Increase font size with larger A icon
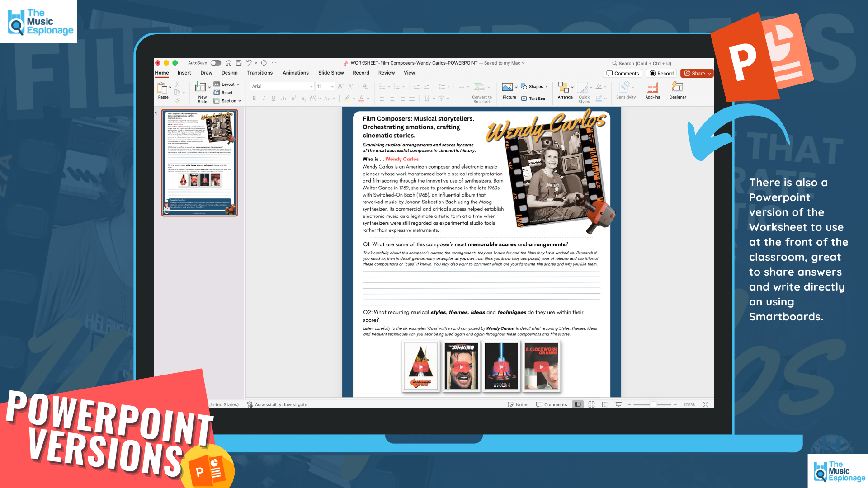Viewport: 868px width, 488px height. [x=340, y=86]
